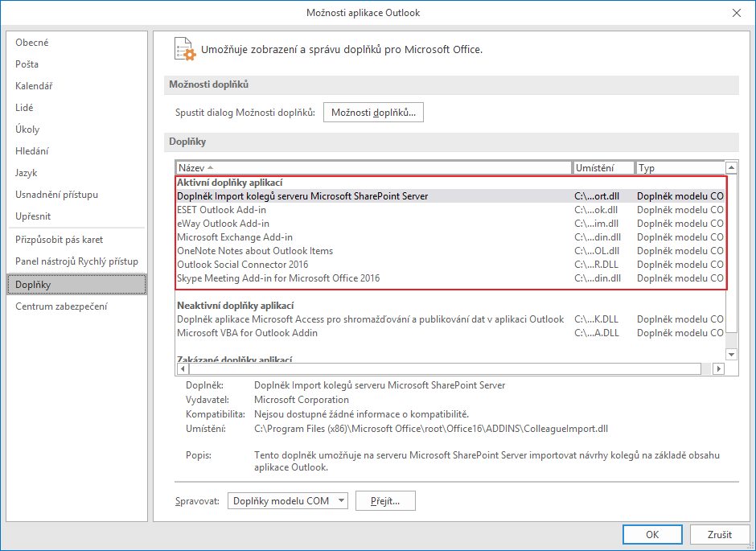This screenshot has height=551, width=756.
Task: Click the Možnosti doplňků... button
Action: [x=373, y=113]
